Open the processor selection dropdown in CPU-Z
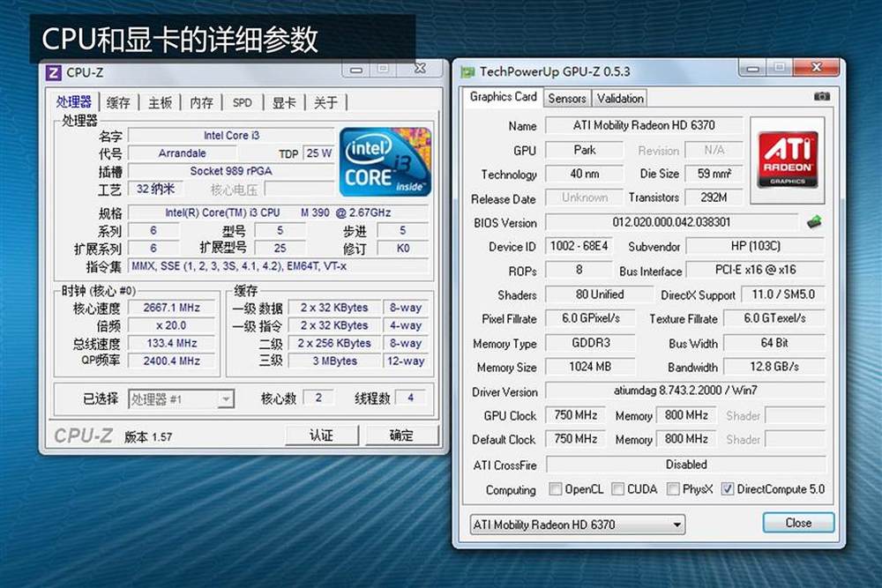This screenshot has width=882, height=588. point(181,399)
